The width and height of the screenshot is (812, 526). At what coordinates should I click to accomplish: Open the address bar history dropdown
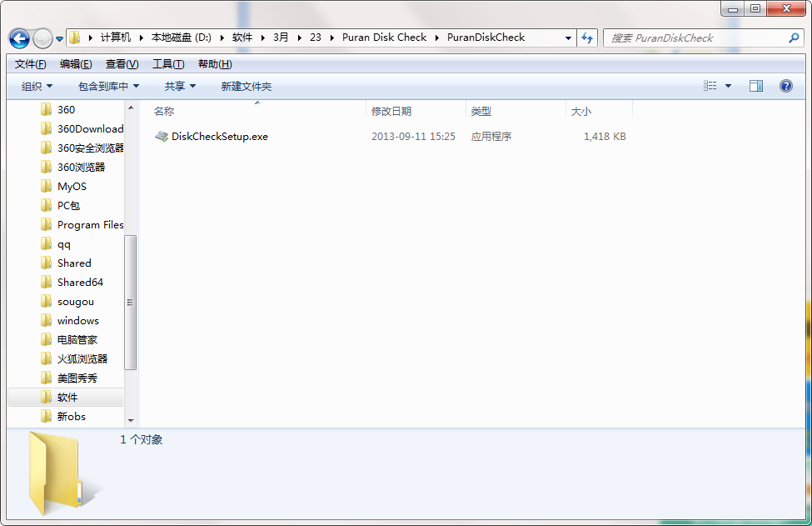[x=568, y=38]
